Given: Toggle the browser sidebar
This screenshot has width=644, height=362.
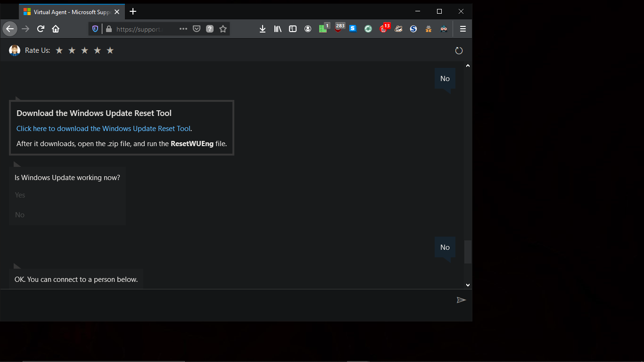Looking at the screenshot, I should (293, 29).
